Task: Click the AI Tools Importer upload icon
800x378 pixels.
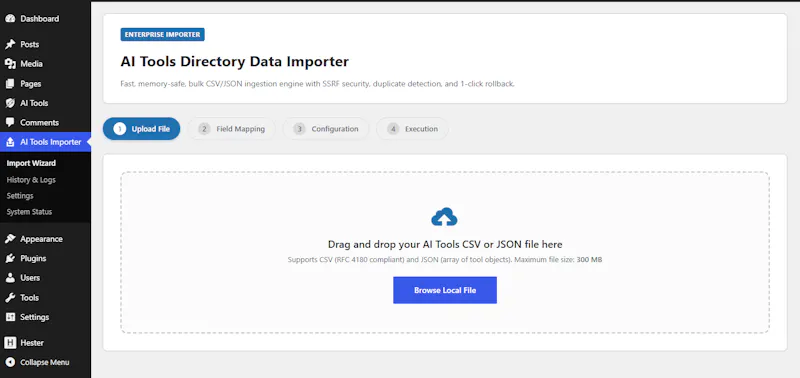Action: click(x=10, y=142)
